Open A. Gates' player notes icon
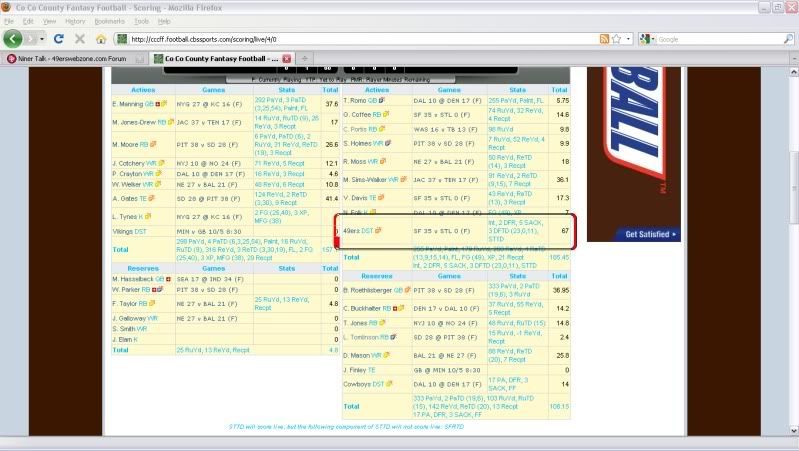This screenshot has height=451, width=799. coord(151,198)
